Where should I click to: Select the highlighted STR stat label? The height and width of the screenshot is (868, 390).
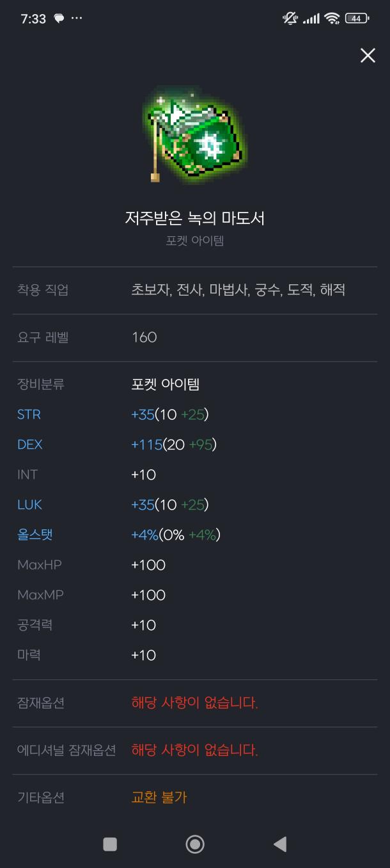click(28, 415)
